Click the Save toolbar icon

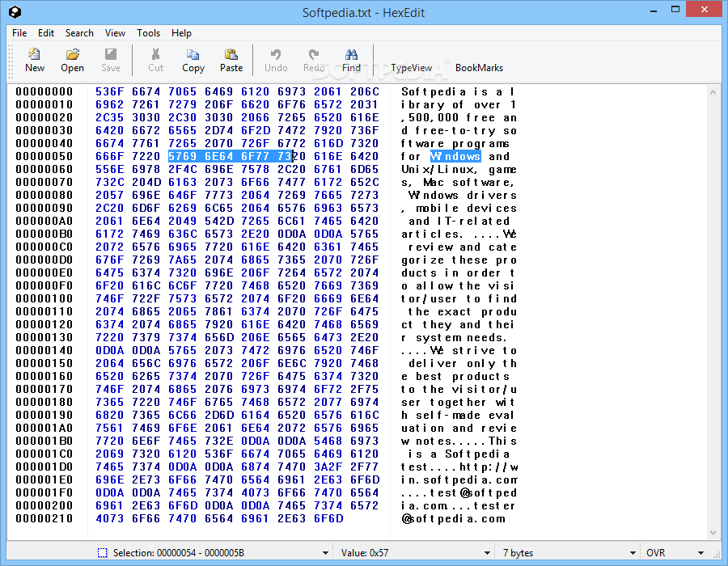pyautogui.click(x=111, y=54)
